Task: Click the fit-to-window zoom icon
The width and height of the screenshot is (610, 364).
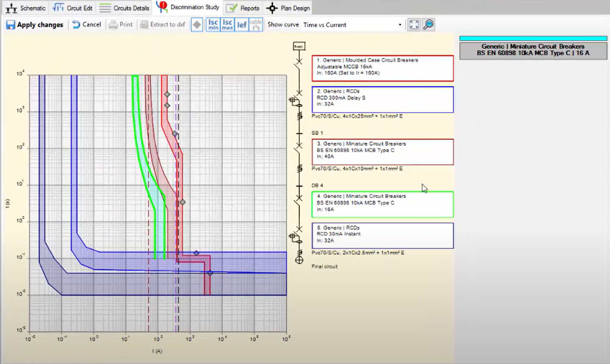Action: 414,25
